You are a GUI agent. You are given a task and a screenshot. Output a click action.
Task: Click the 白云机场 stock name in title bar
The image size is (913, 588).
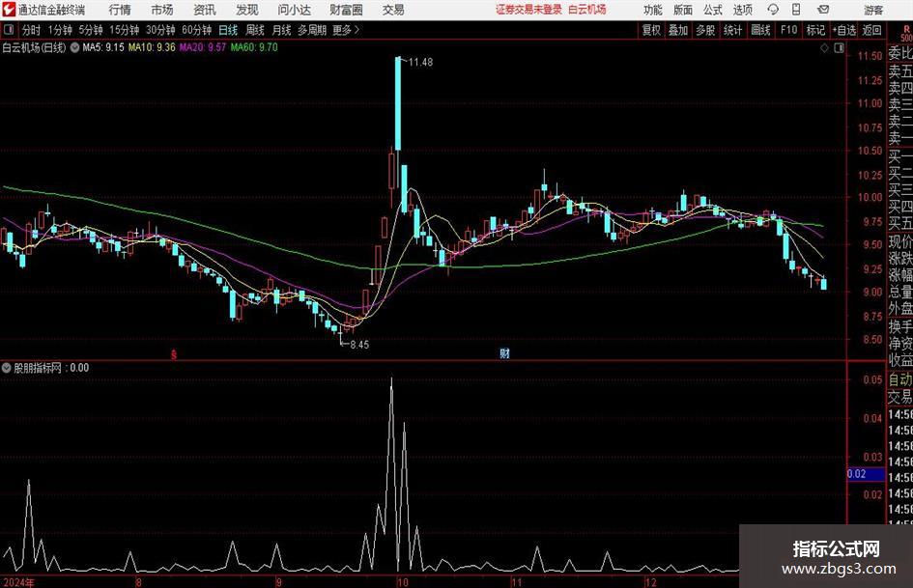click(587, 10)
